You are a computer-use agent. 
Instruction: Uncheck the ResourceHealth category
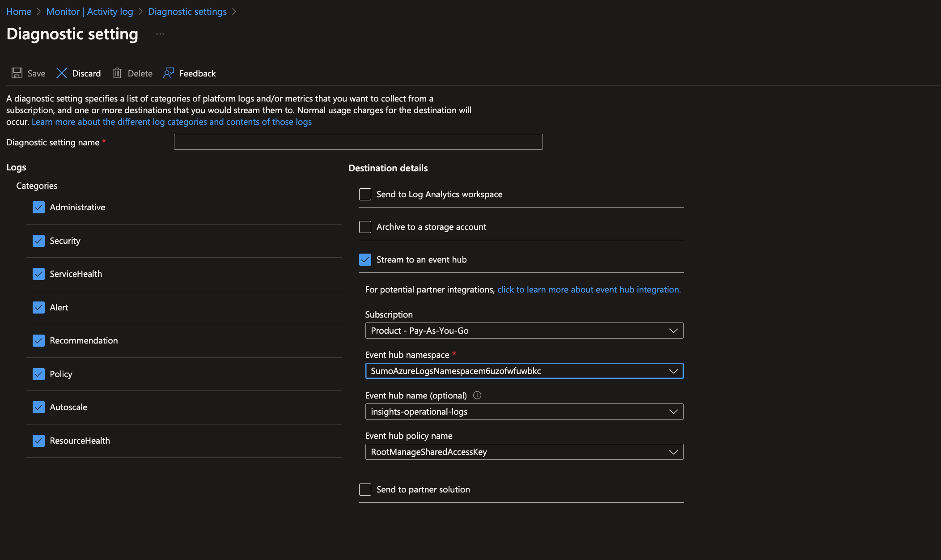tap(38, 441)
